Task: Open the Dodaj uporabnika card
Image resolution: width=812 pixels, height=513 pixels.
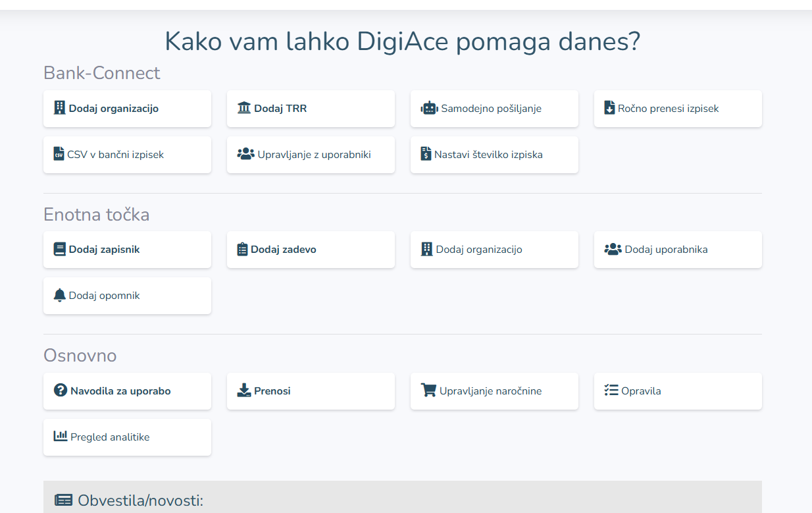Action: pyautogui.click(x=678, y=250)
